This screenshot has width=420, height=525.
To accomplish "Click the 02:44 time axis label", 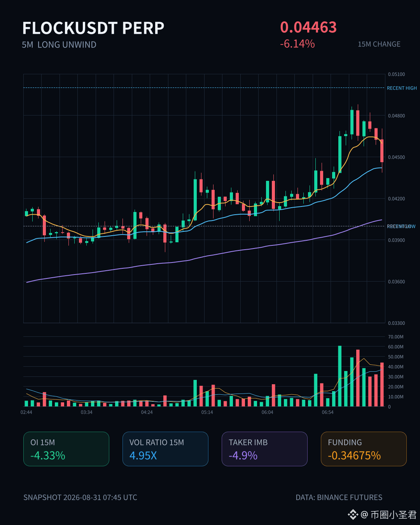I will tap(26, 412).
